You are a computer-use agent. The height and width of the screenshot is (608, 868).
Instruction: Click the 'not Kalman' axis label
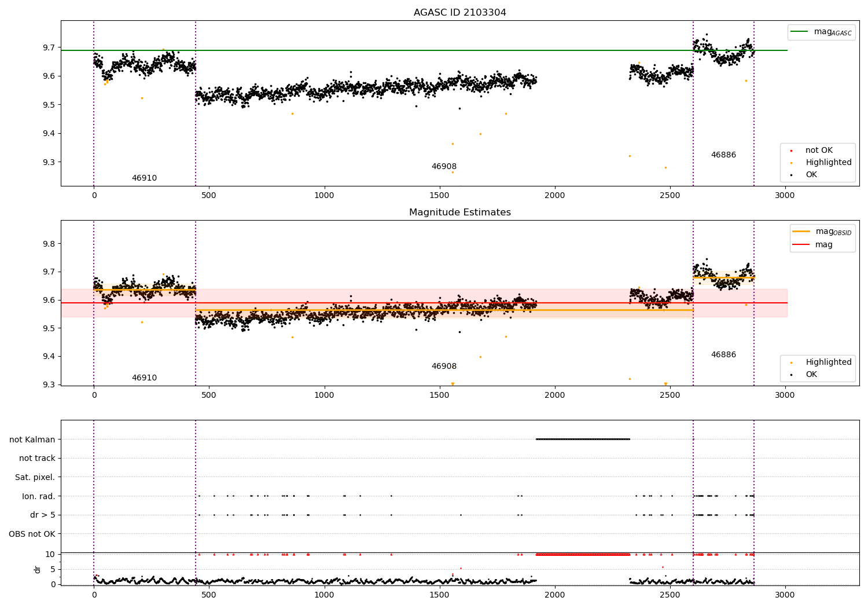pyautogui.click(x=32, y=439)
